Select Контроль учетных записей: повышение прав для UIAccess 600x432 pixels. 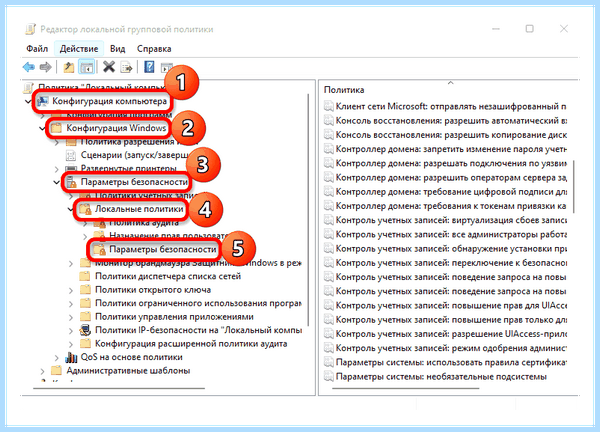[451, 305]
